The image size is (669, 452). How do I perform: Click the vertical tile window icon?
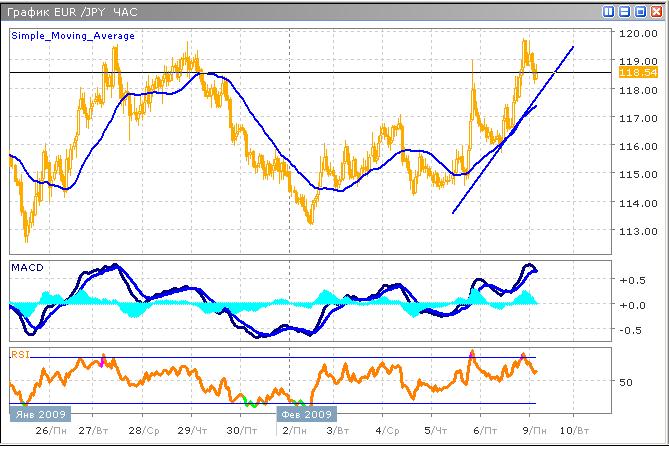610,12
